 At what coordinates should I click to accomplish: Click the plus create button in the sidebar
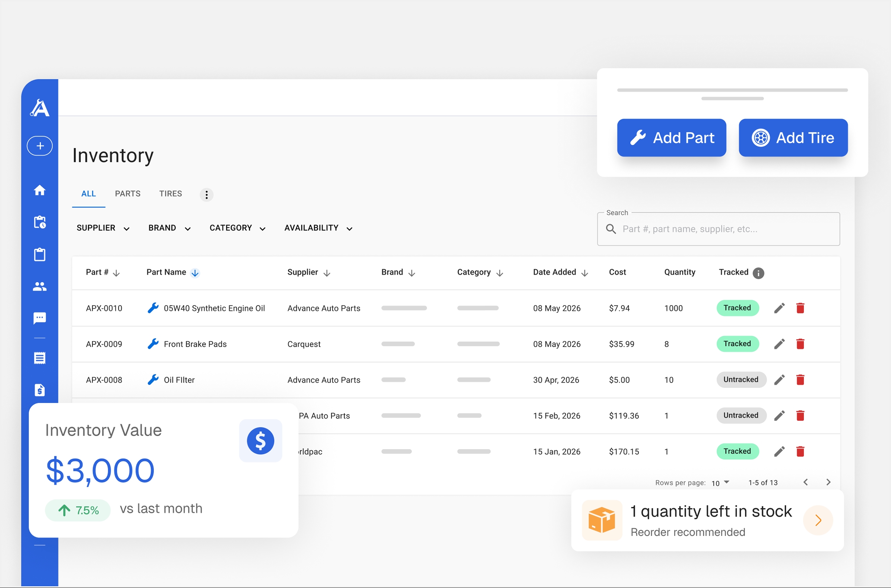[40, 146]
